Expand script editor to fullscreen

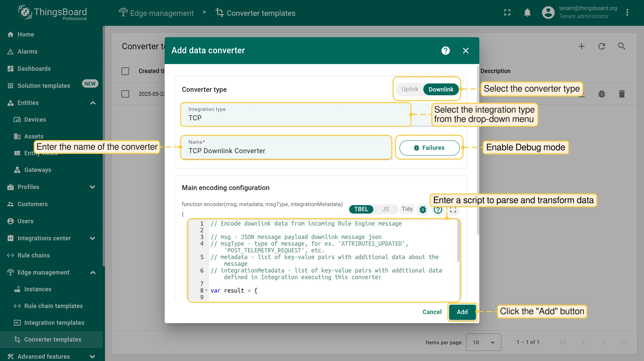pos(453,210)
